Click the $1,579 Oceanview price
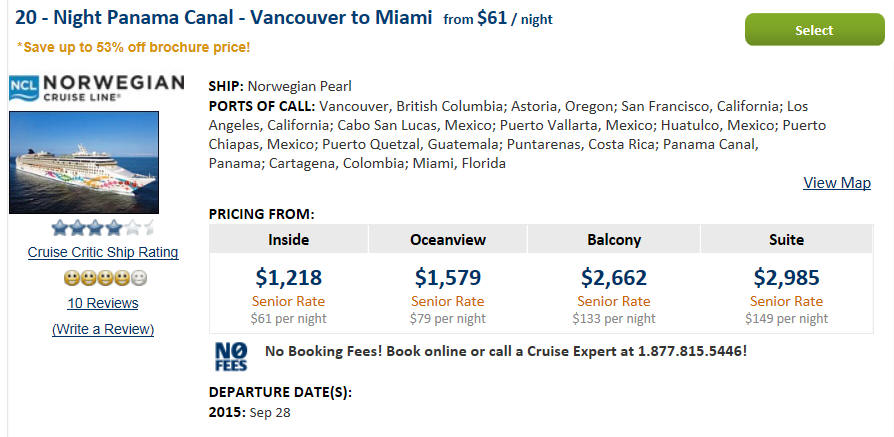The width and height of the screenshot is (894, 437). (448, 278)
